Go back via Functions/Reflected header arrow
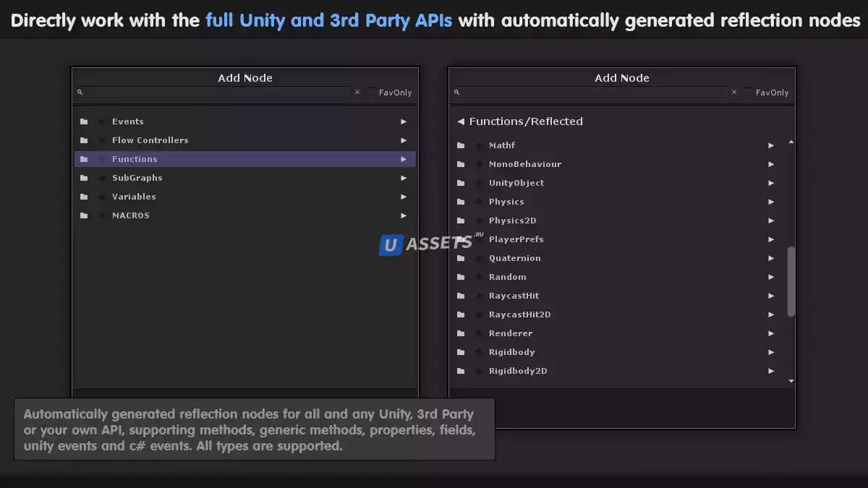Viewport: 868px width, 488px height. click(x=461, y=121)
